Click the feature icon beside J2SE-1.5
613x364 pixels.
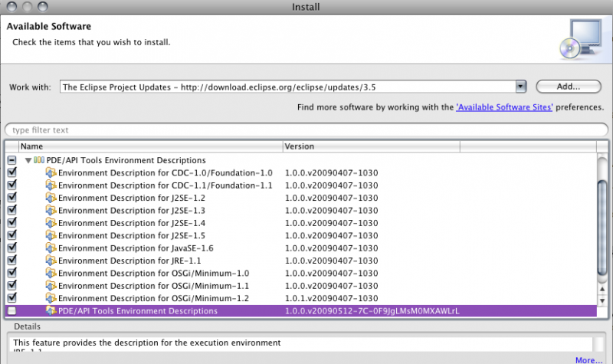(x=51, y=235)
